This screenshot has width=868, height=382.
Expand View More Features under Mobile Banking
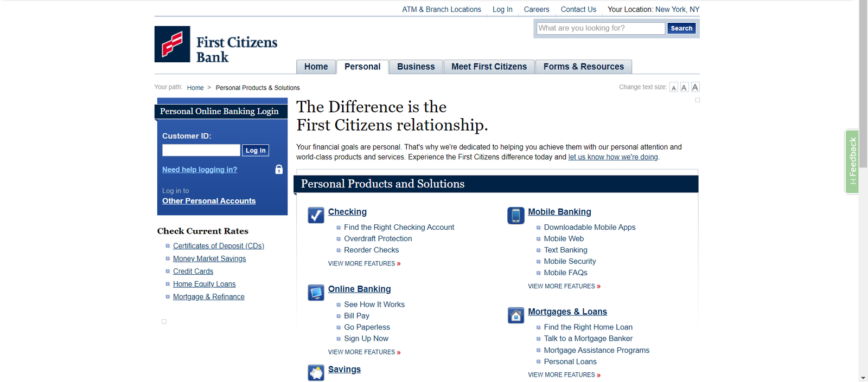tap(564, 287)
